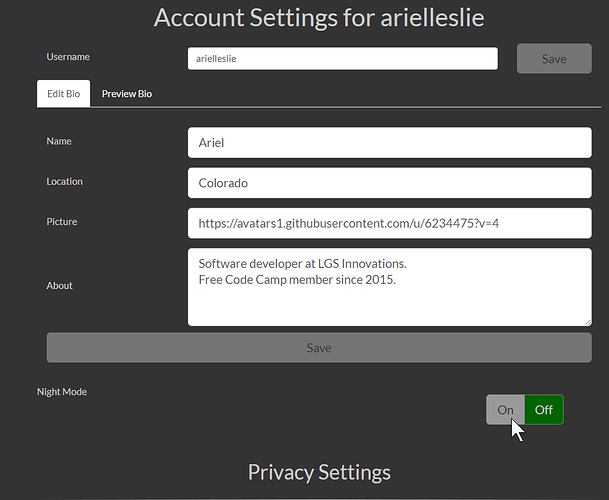Screen dimensions: 609x500
Task: Switch Night Mode to Off
Action: pos(544,410)
